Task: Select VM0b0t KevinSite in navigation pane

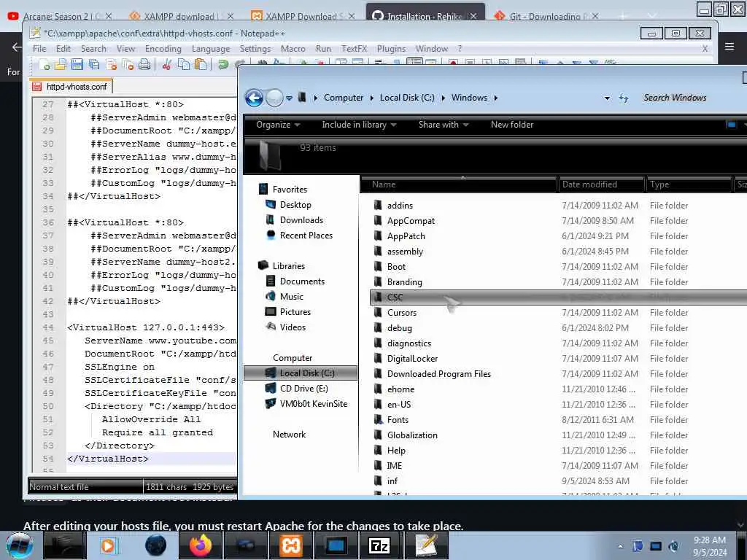Action: point(314,404)
